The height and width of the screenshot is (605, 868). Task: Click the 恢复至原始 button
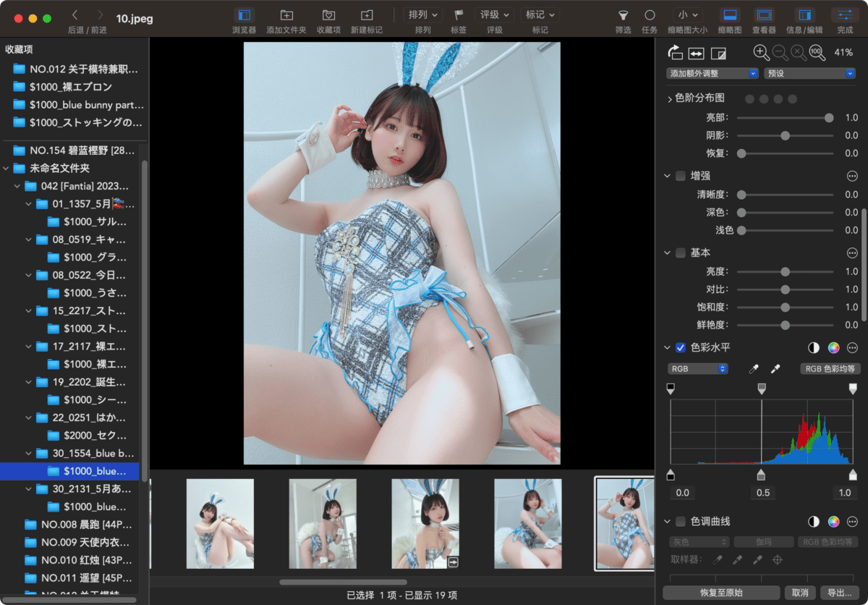pos(721,593)
